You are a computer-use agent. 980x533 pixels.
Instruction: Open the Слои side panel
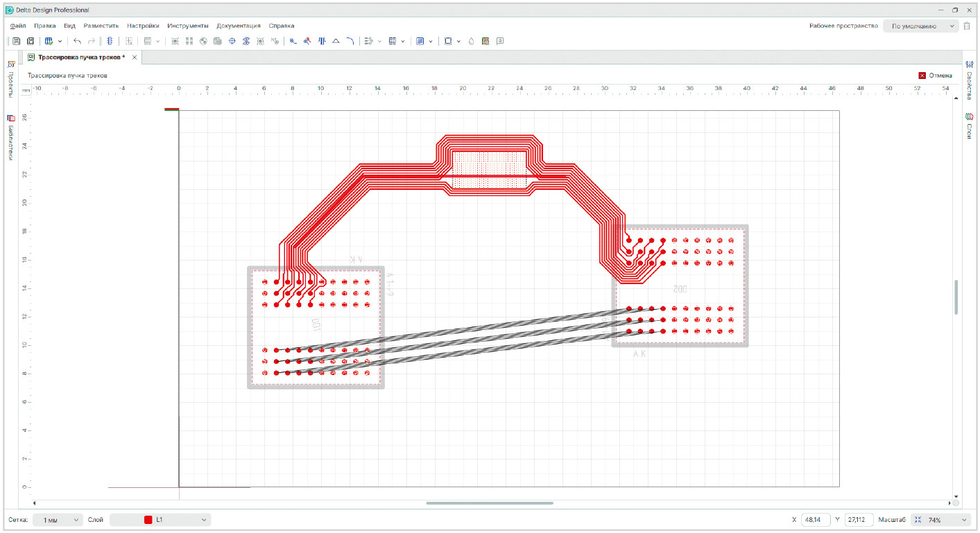pos(969,126)
